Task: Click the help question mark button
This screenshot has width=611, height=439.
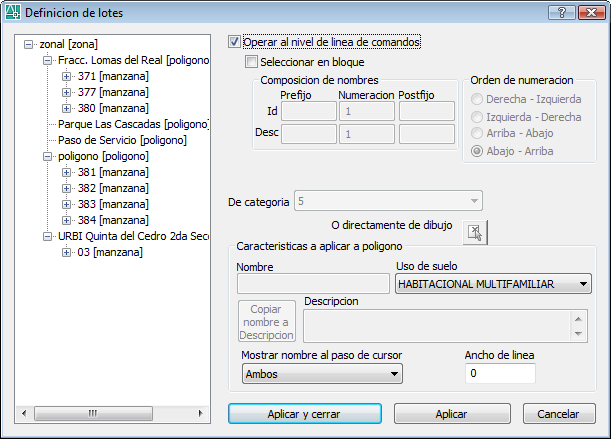Action: pyautogui.click(x=562, y=13)
